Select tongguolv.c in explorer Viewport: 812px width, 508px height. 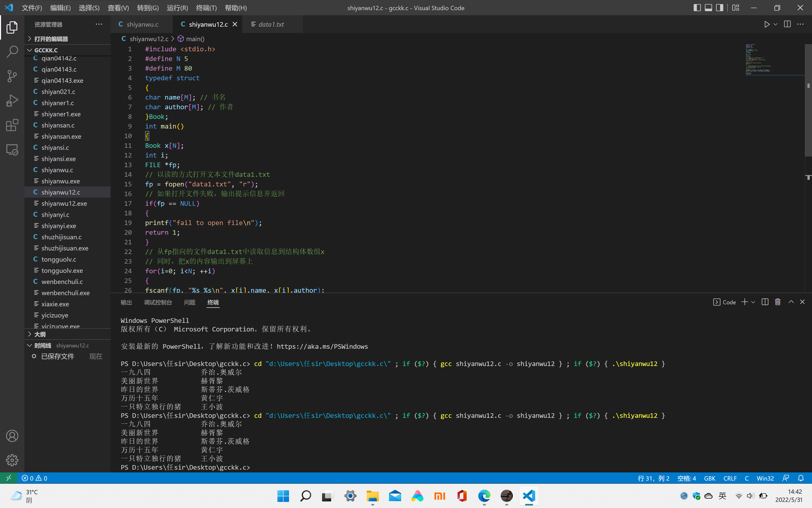tap(67, 259)
